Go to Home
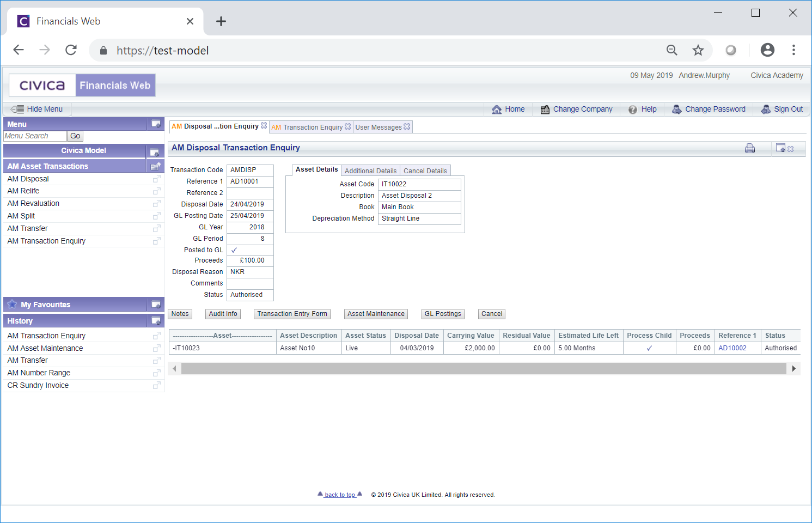Image resolution: width=812 pixels, height=523 pixels. 508,109
